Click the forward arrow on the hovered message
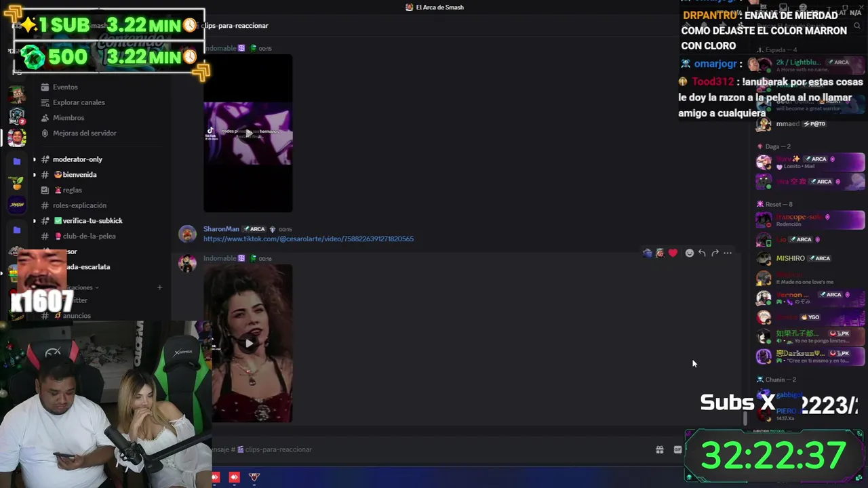This screenshot has width=868, height=488. 715,253
